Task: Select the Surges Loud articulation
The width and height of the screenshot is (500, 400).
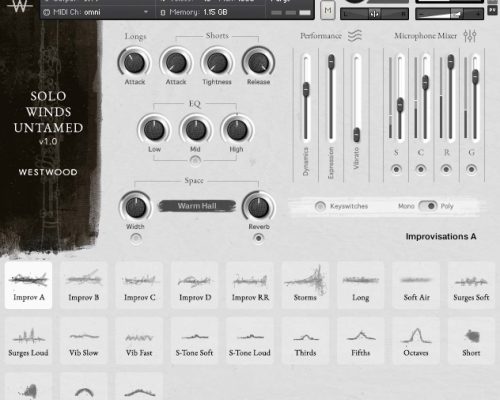Action: [x=28, y=341]
